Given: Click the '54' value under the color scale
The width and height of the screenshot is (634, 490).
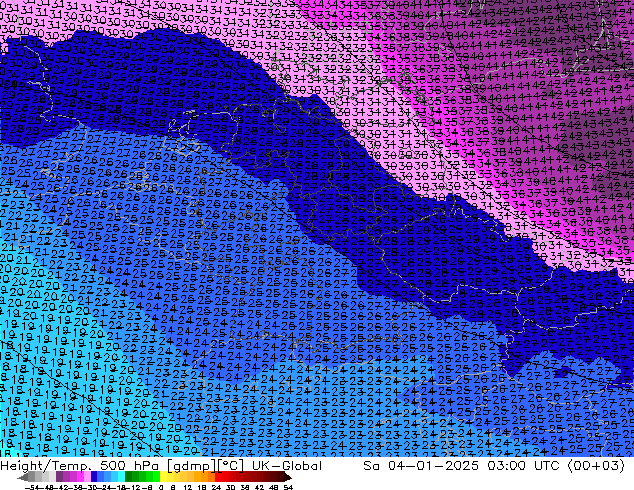Looking at the screenshot, I should 288,487.
